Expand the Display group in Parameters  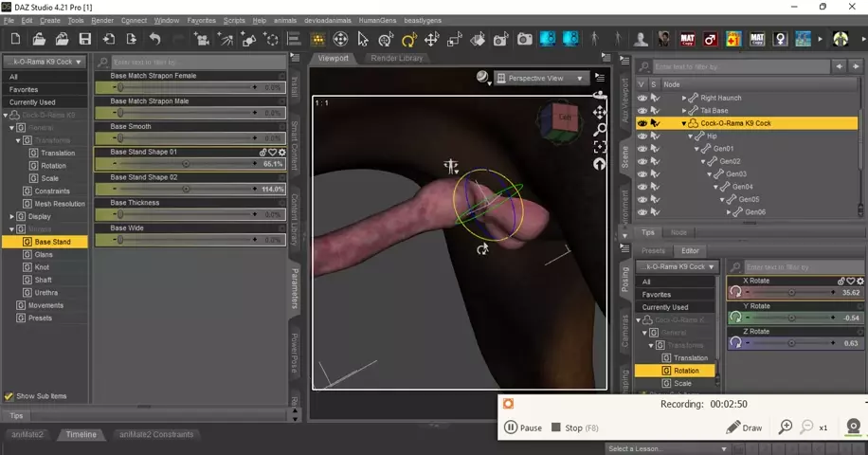click(x=11, y=216)
